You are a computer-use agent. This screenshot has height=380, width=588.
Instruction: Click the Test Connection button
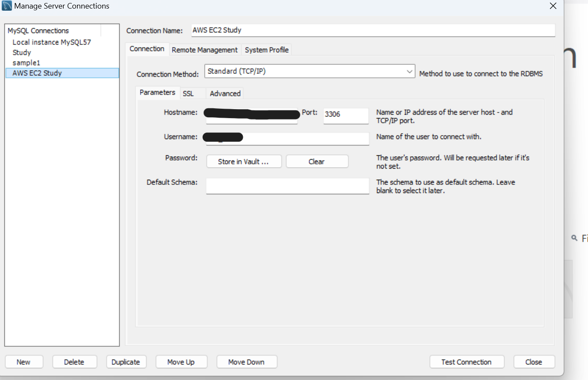[x=467, y=362]
